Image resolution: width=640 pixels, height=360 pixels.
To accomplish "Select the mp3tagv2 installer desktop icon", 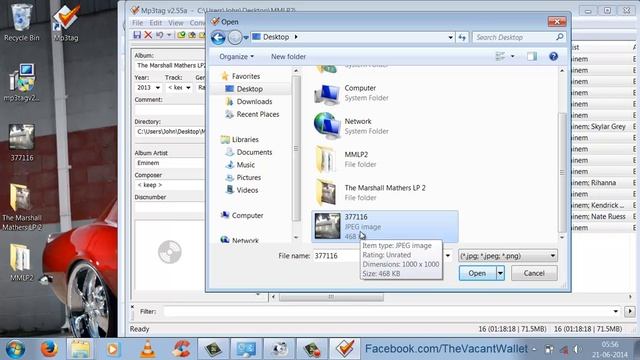I will pos(22,82).
